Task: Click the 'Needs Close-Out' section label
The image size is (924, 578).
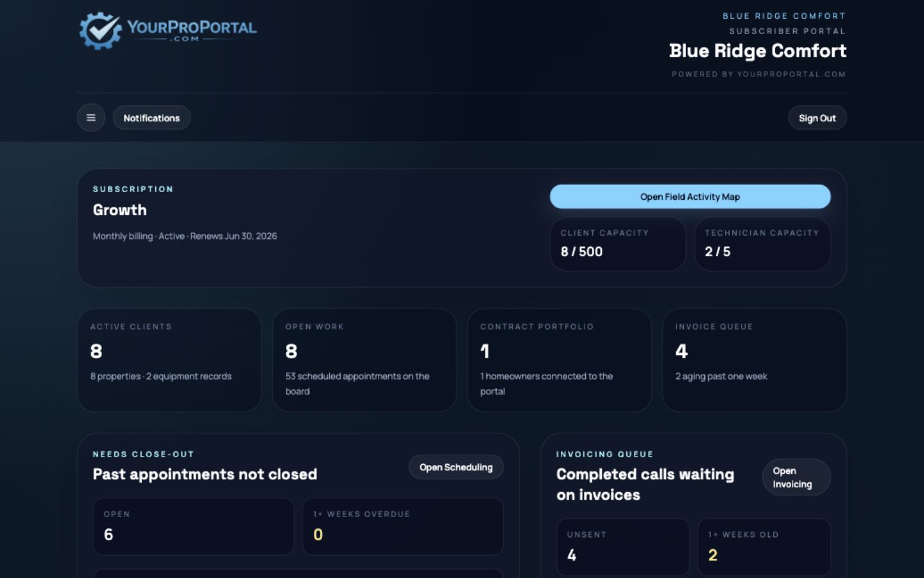Action: 143,454
